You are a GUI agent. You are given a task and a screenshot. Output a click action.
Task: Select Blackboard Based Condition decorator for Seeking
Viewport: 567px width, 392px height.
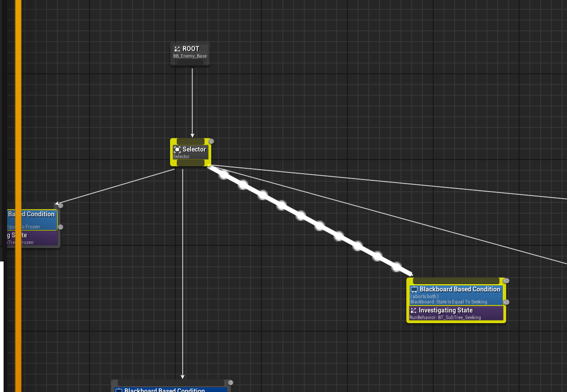pos(456,295)
